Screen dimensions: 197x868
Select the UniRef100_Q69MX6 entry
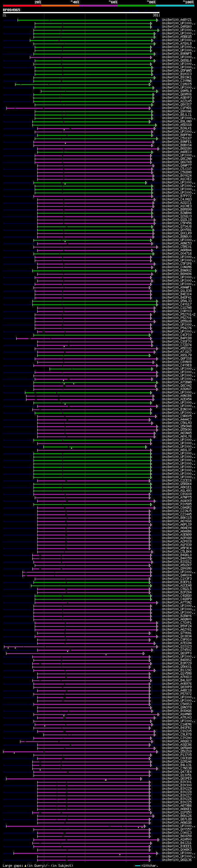coord(177,94)
